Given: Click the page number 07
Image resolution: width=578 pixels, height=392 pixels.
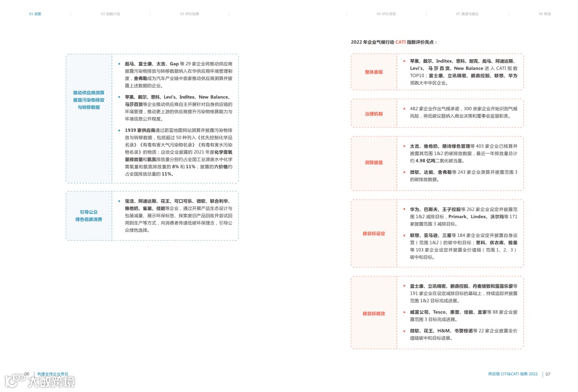Looking at the screenshot, I should (548, 374).
